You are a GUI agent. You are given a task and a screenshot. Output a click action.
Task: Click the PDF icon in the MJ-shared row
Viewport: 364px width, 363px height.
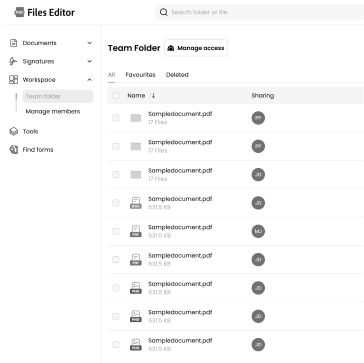pos(136,231)
